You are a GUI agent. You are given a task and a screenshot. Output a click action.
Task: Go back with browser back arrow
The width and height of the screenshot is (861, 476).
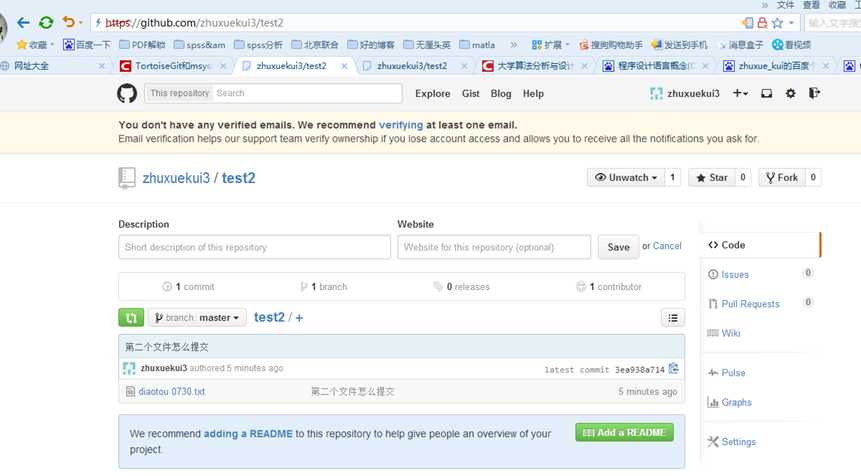23,23
